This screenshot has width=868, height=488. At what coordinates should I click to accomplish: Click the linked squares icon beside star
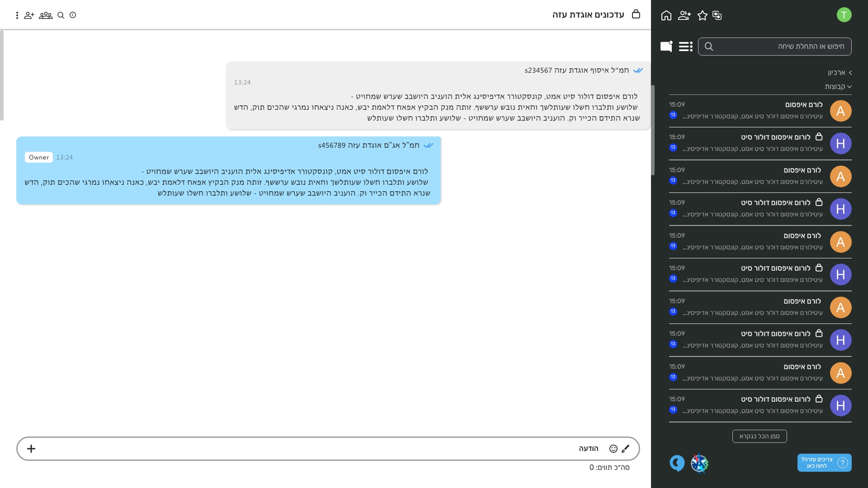click(717, 15)
